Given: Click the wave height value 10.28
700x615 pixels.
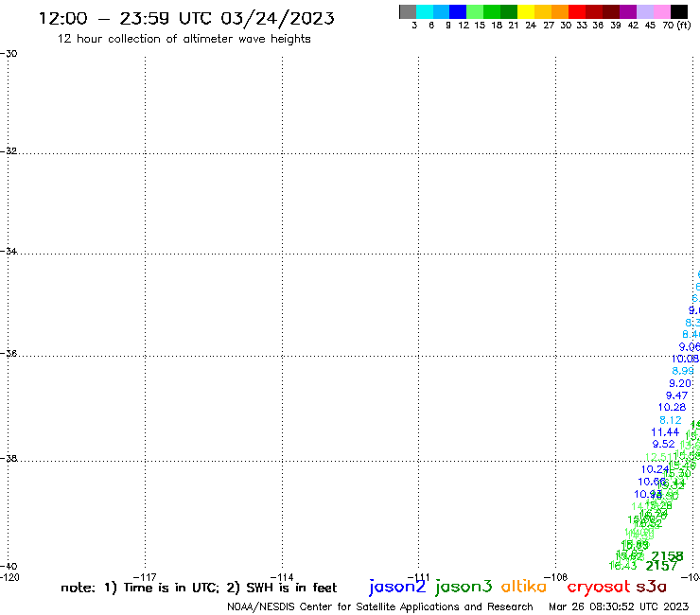Looking at the screenshot, I should pos(672,408).
